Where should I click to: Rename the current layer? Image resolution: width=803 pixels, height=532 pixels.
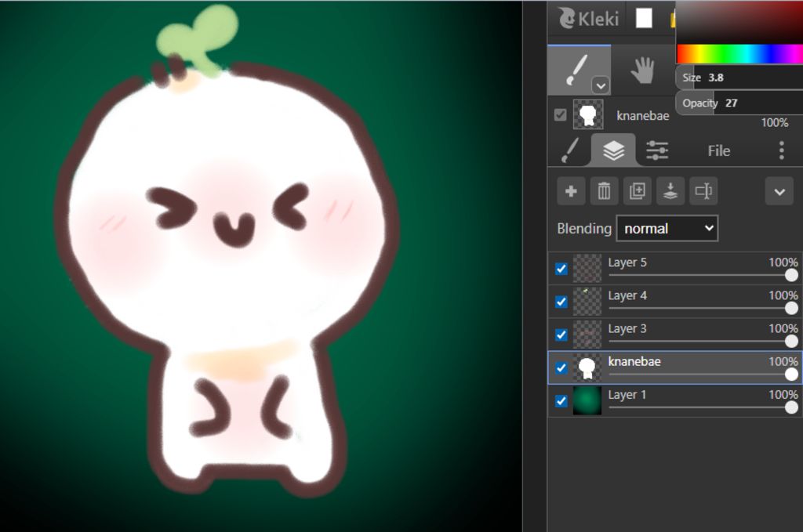click(x=703, y=191)
